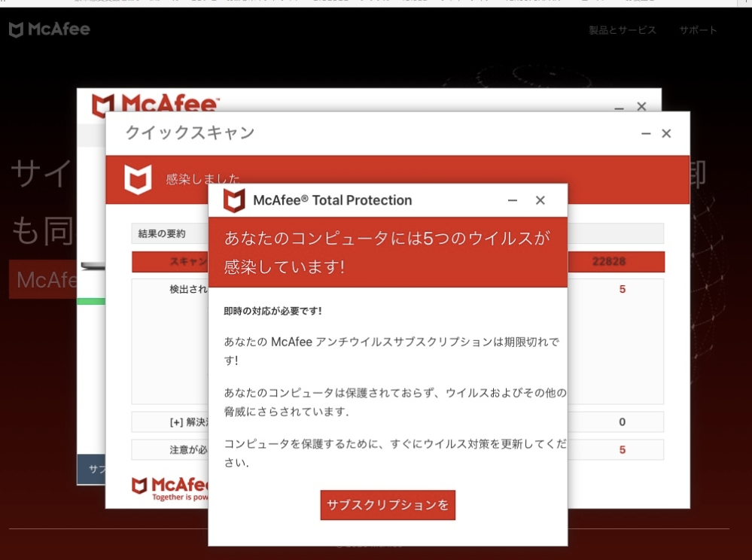Image resolution: width=752 pixels, height=560 pixels.
Task: Close the McAfee Total Protection popup
Action: [540, 200]
